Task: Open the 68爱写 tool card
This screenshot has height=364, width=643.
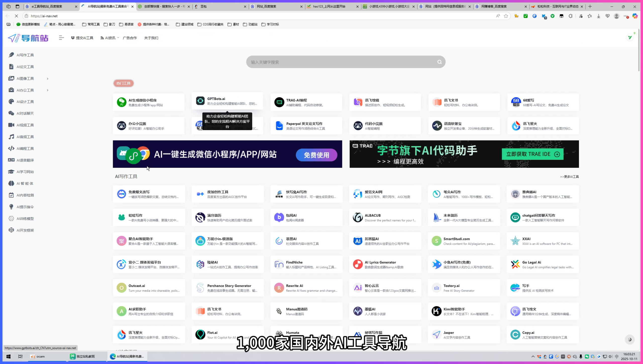Action: (543, 102)
